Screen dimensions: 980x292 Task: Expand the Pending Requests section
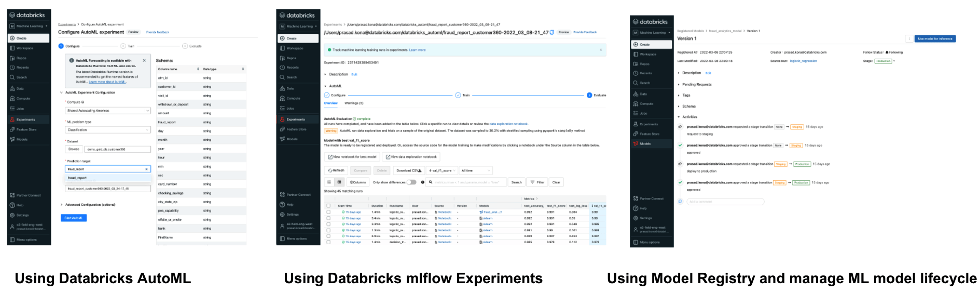(696, 84)
